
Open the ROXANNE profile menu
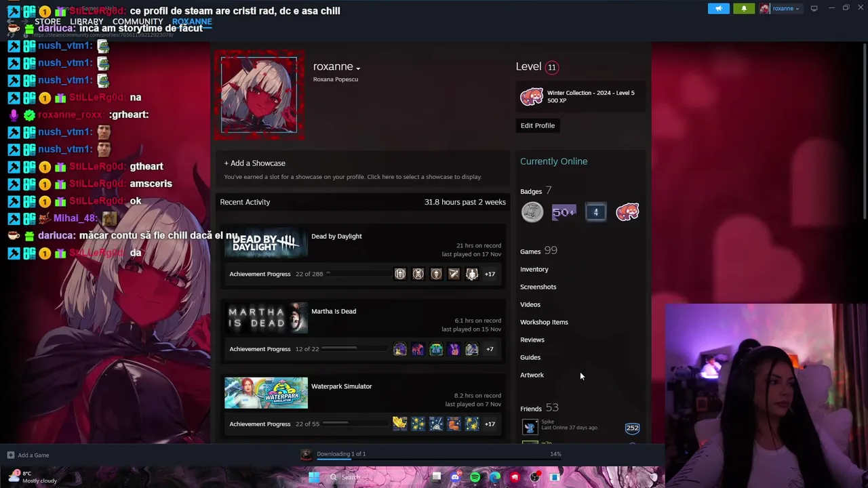coord(192,22)
